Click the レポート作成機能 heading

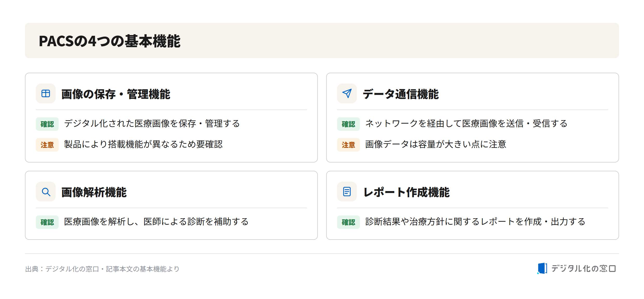pos(406,192)
